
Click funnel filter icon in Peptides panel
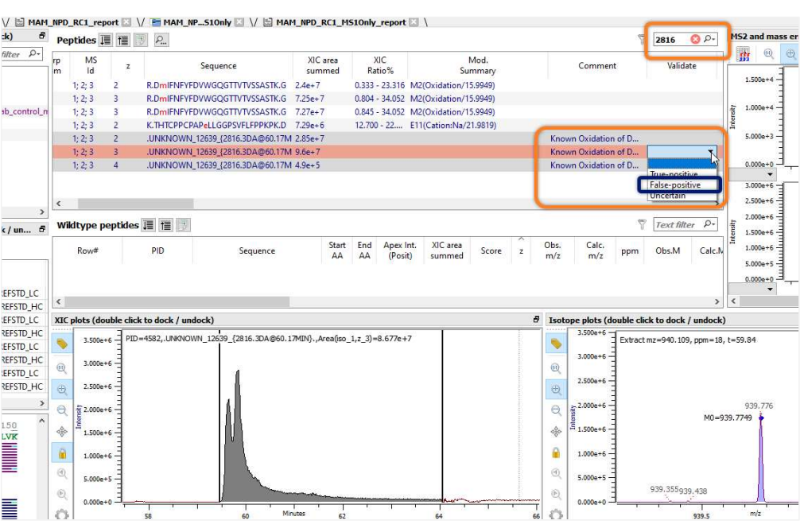coord(642,39)
